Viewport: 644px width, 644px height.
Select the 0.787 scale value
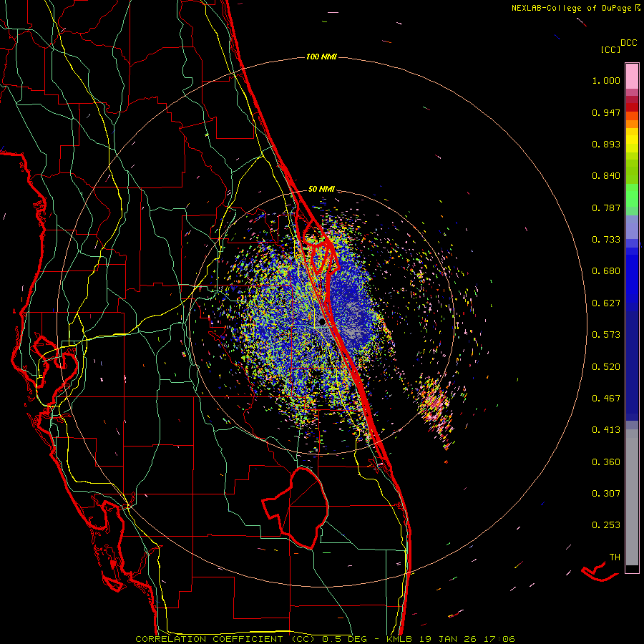(606, 208)
